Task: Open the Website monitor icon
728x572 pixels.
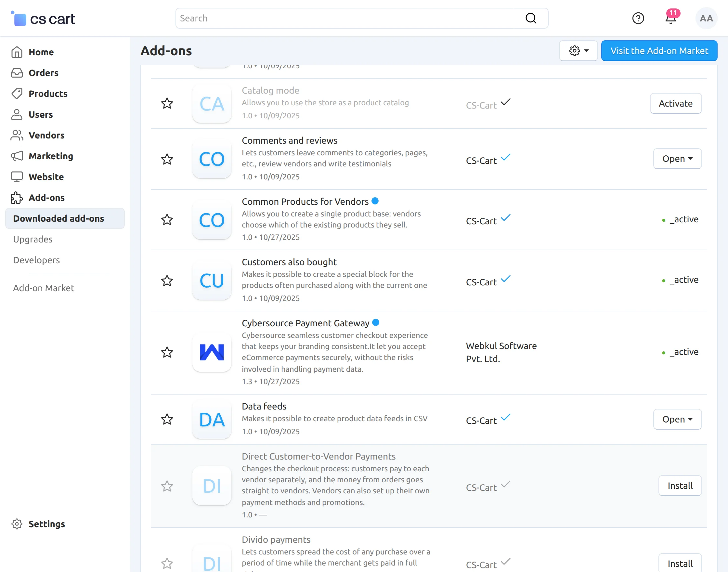Action: click(17, 177)
